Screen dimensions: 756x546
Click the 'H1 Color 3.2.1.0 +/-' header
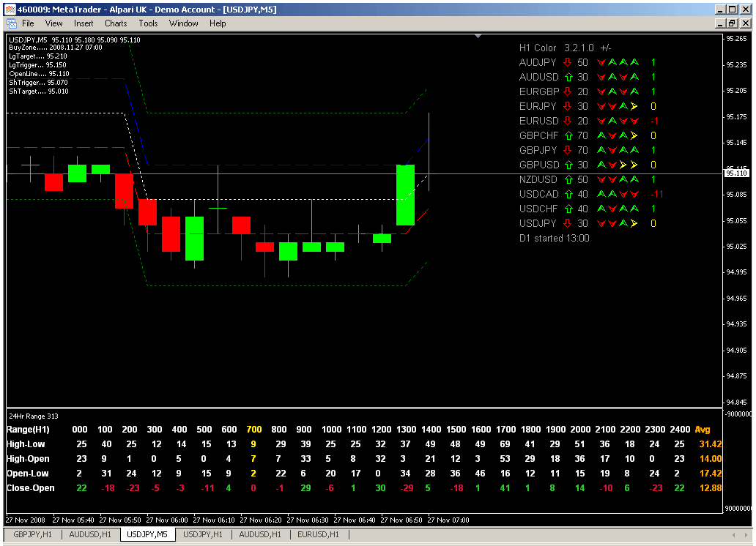click(565, 48)
